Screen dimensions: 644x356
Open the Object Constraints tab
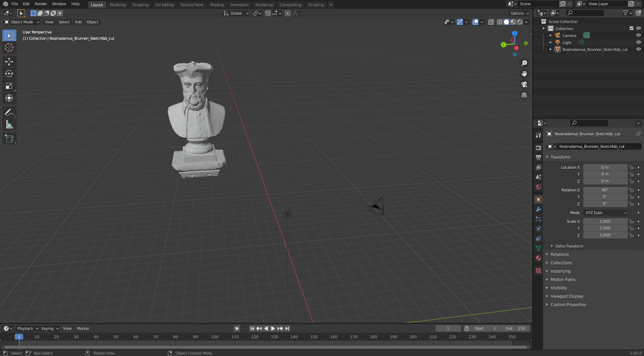[538, 238]
